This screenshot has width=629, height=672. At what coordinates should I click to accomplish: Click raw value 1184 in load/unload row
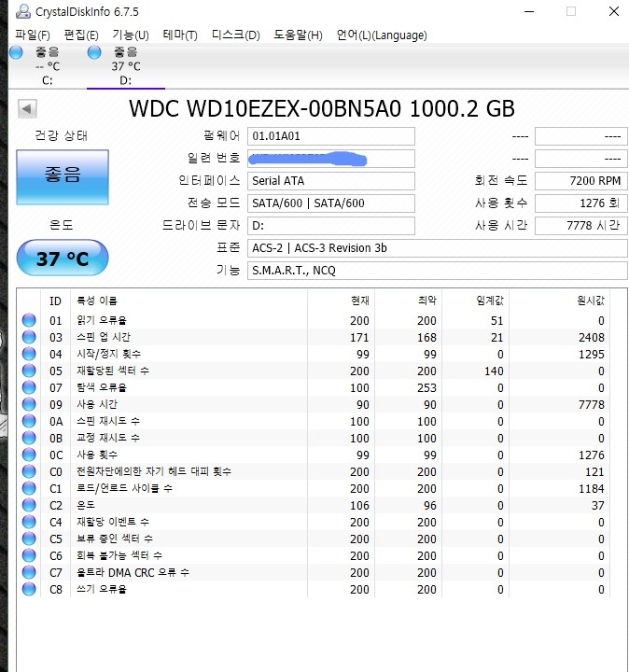592,488
